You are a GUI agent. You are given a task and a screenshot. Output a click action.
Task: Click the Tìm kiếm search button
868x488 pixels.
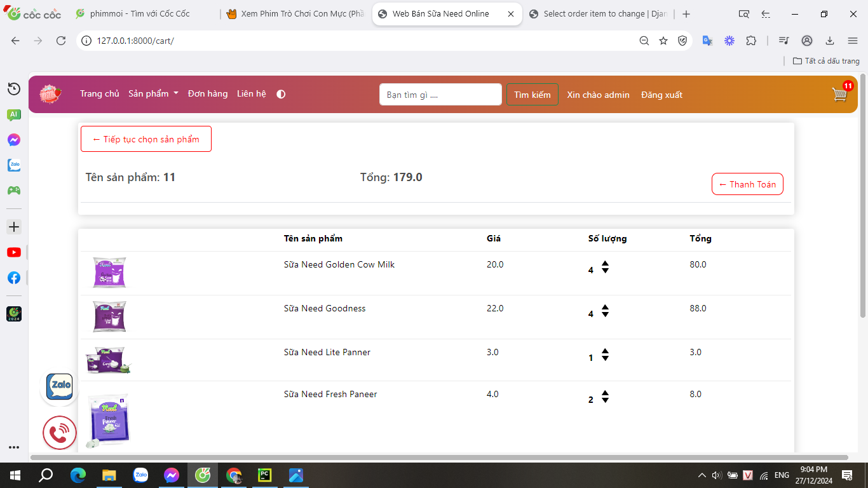click(x=532, y=95)
